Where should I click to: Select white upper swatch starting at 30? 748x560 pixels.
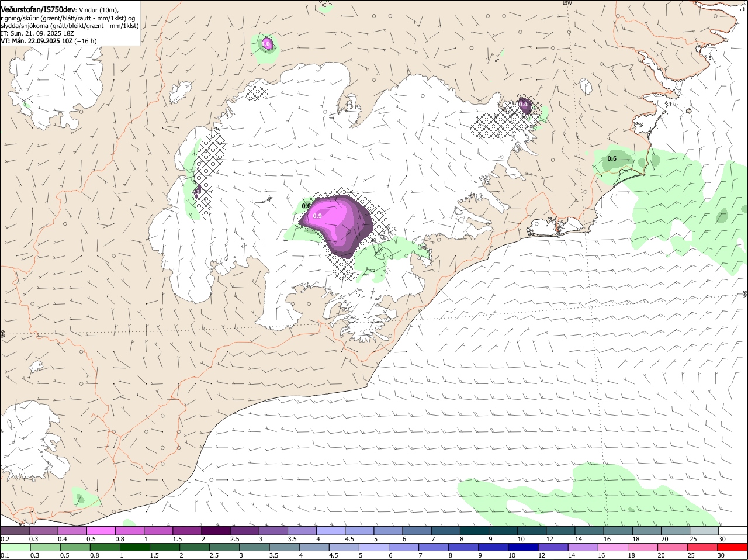733,531
